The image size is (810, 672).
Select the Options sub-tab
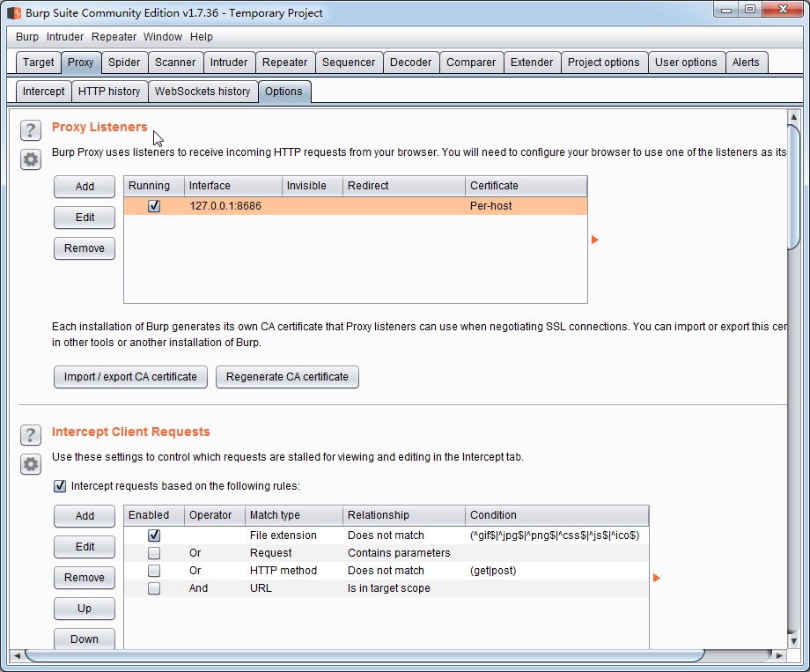tap(283, 92)
